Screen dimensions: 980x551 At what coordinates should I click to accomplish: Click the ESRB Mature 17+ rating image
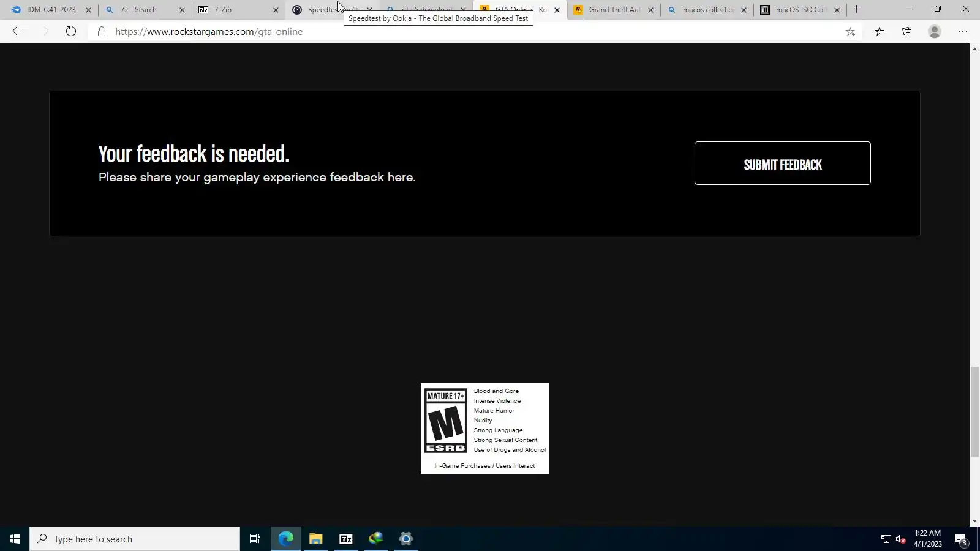(x=484, y=429)
